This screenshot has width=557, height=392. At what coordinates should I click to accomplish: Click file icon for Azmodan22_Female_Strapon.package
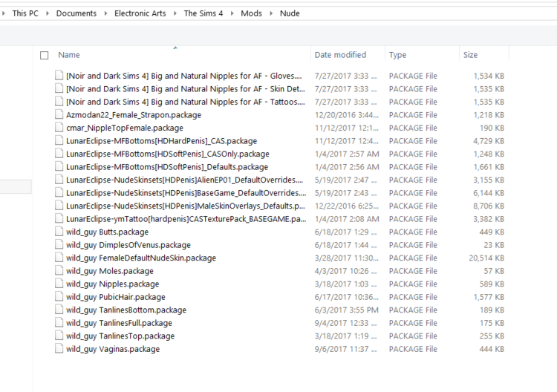pyautogui.click(x=59, y=114)
